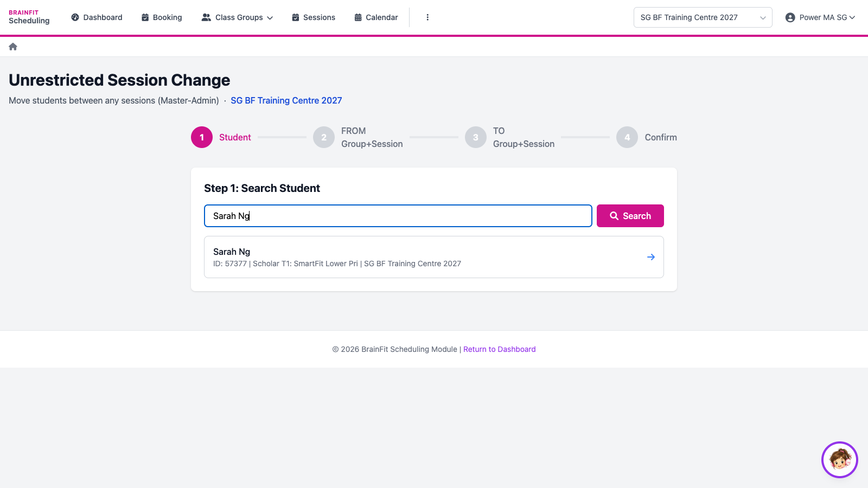Open the Sessions page

pyautogui.click(x=314, y=17)
